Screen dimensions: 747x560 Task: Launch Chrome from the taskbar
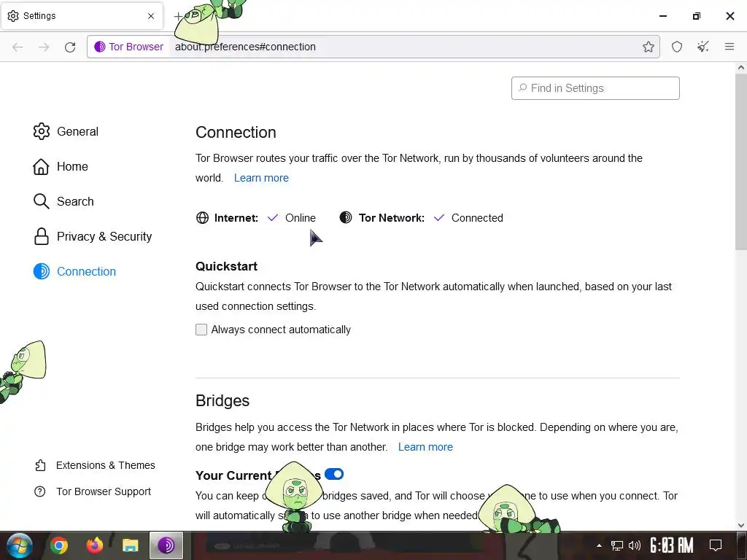click(59, 545)
